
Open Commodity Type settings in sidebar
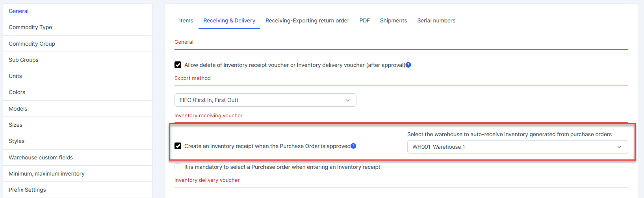click(x=30, y=27)
